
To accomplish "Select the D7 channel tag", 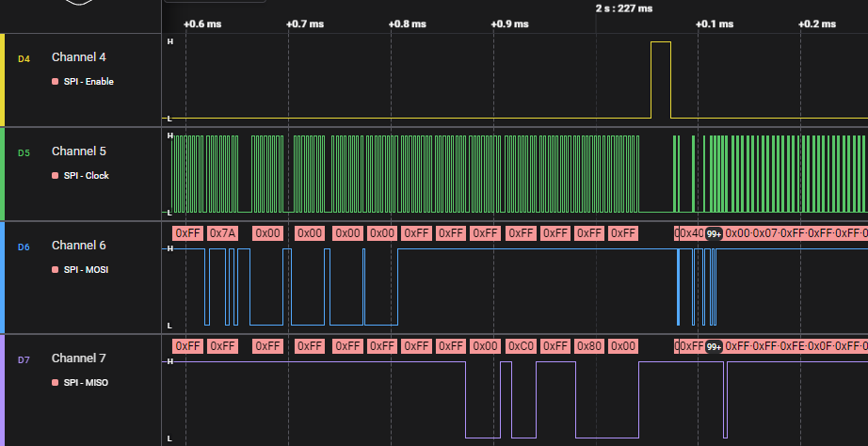I will tap(24, 359).
